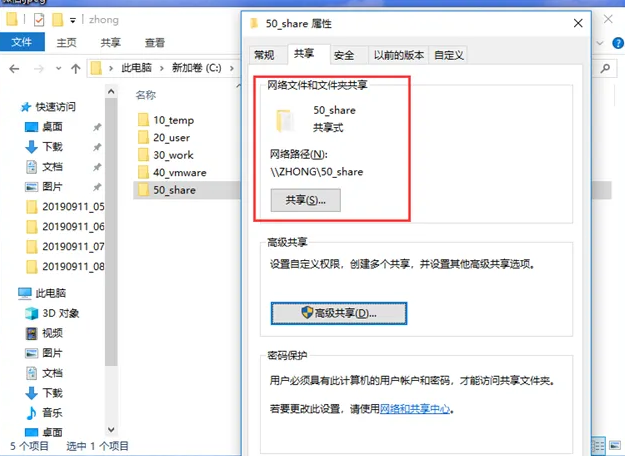Click the 高级共享(D)... button

pyautogui.click(x=339, y=313)
